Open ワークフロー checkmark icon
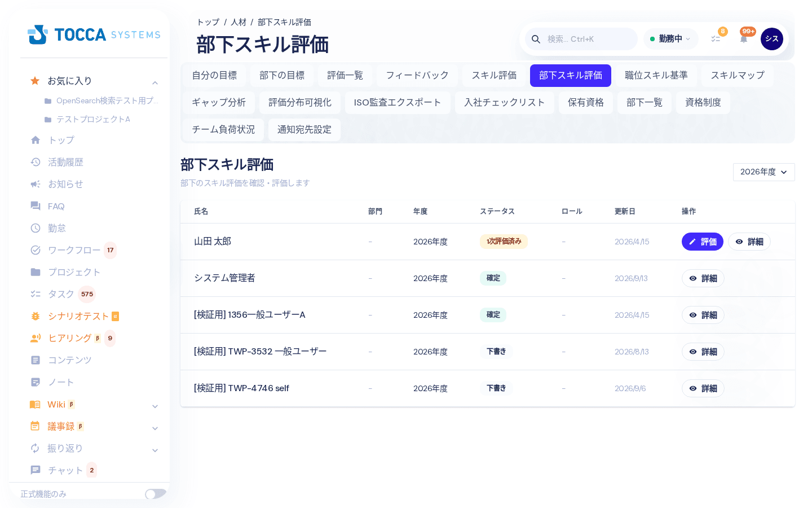The height and width of the screenshot is (508, 812). pyautogui.click(x=36, y=250)
